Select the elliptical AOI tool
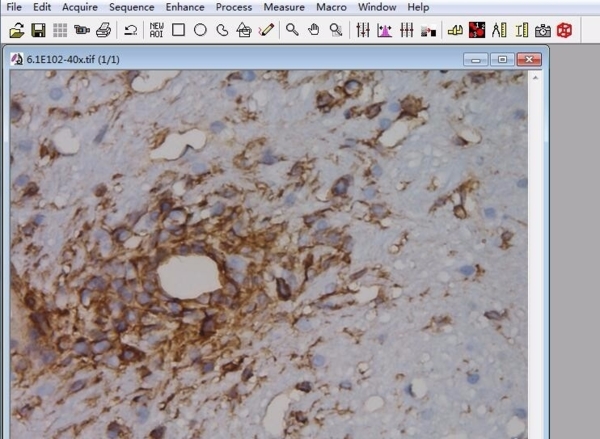This screenshot has height=439, width=600. click(x=200, y=30)
